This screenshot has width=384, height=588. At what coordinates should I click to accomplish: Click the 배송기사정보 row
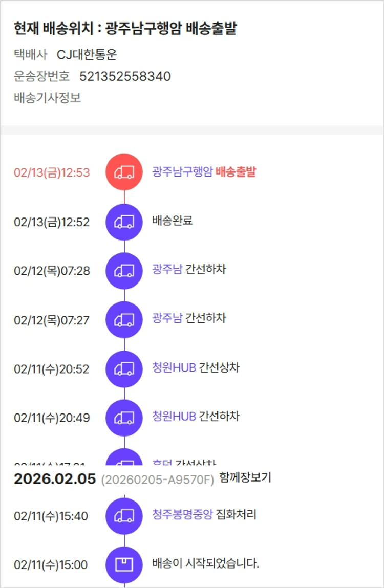coord(48,98)
